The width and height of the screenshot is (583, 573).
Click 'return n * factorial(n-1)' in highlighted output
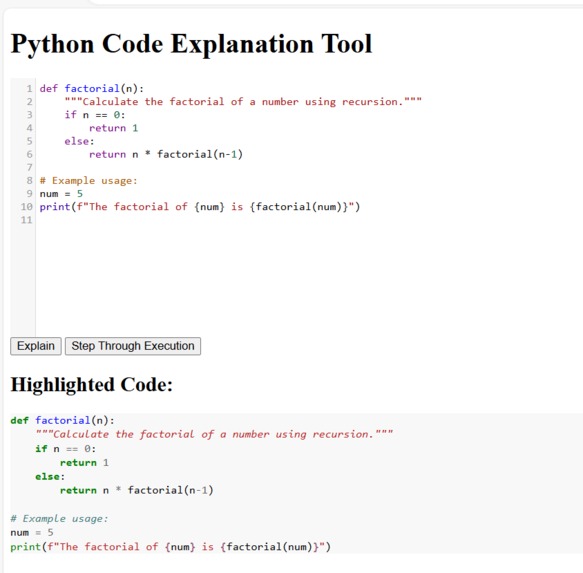136,490
